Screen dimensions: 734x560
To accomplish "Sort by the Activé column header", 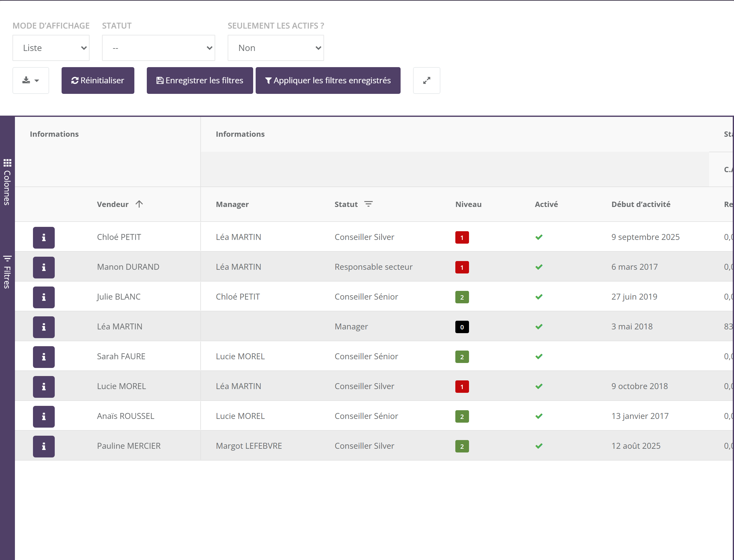I will click(546, 204).
